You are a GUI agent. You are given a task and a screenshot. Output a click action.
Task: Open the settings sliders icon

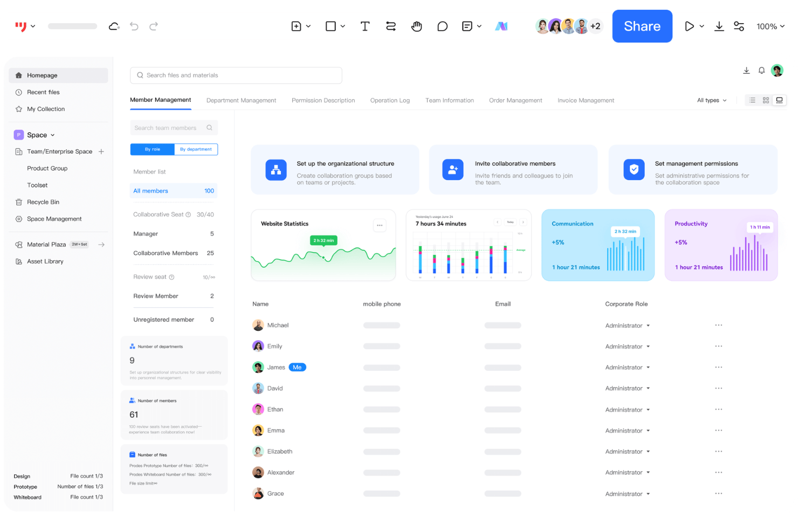(739, 26)
